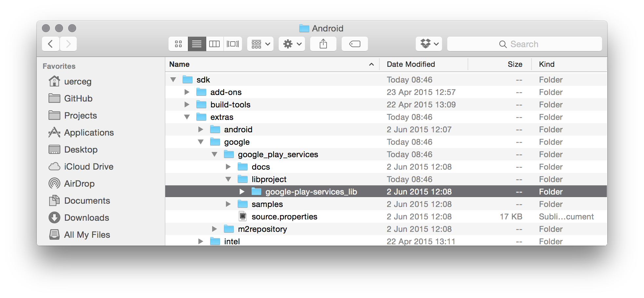This screenshot has height=298, width=644.
Task: Open Desktop in sidebar
Action: [x=73, y=149]
